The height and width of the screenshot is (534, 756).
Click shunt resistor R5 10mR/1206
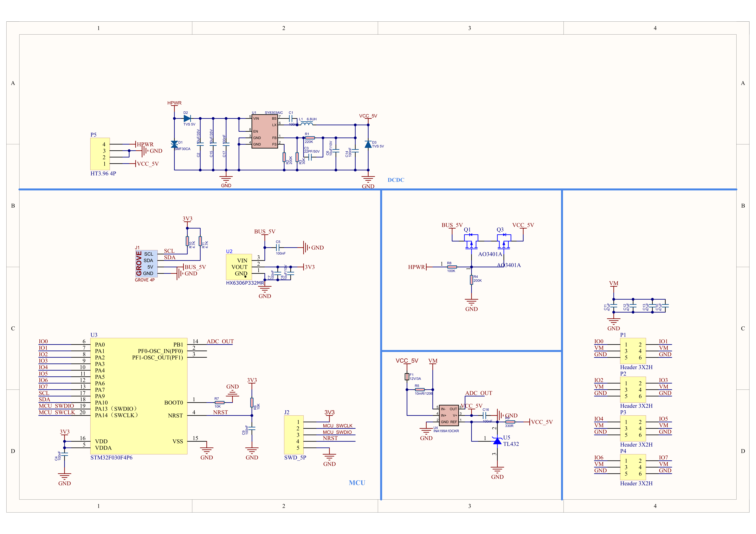pos(420,390)
